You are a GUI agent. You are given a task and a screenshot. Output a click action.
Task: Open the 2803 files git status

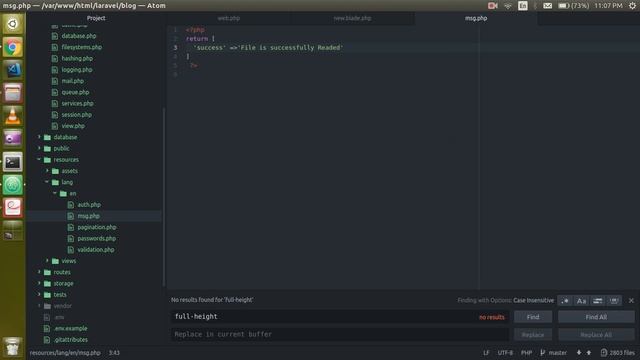click(x=618, y=353)
